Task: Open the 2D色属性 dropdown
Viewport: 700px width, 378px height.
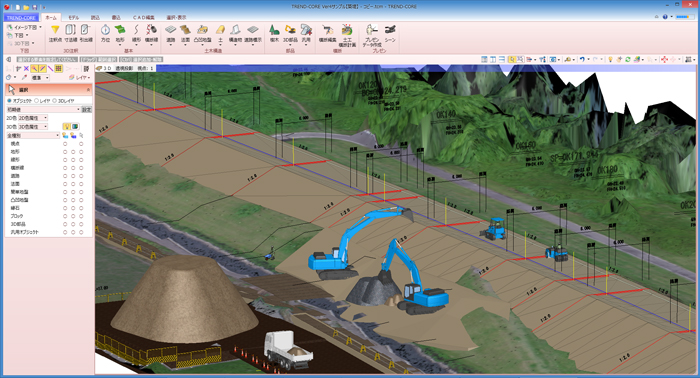Action: click(33, 118)
